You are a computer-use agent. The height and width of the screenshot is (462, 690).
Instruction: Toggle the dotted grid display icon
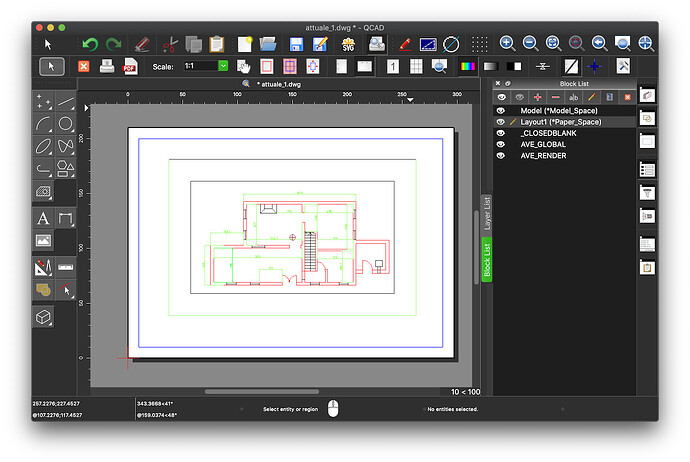[x=479, y=44]
